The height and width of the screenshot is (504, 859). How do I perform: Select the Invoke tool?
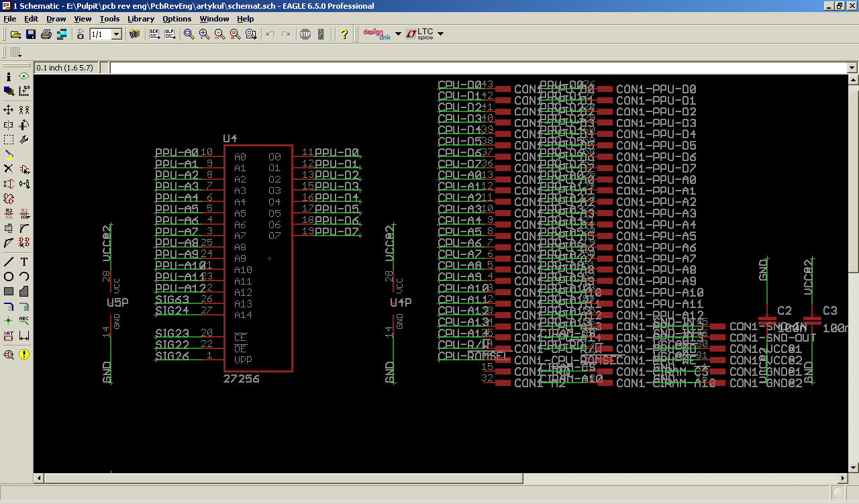coord(24,243)
